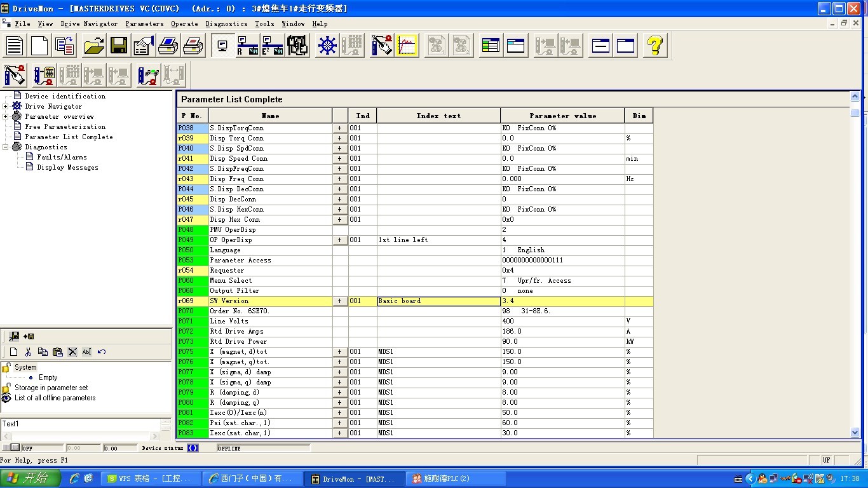Click the cut scissors icon in lower-left panel
The image size is (868, 488).
[x=28, y=352]
